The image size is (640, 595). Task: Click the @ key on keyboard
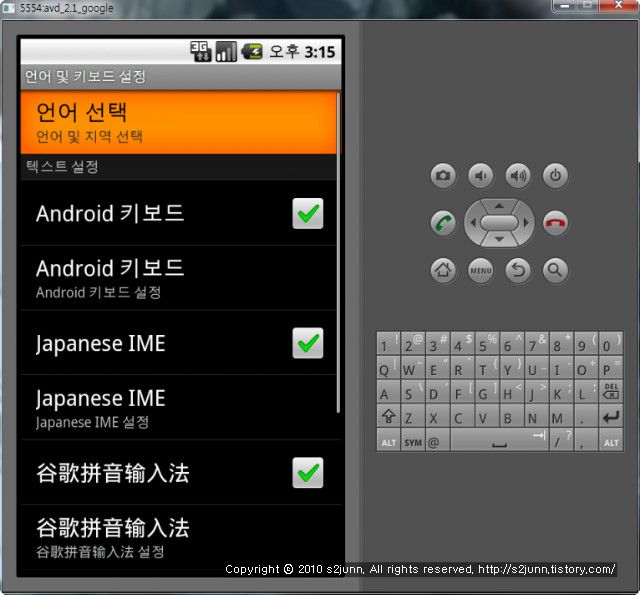(x=438, y=440)
